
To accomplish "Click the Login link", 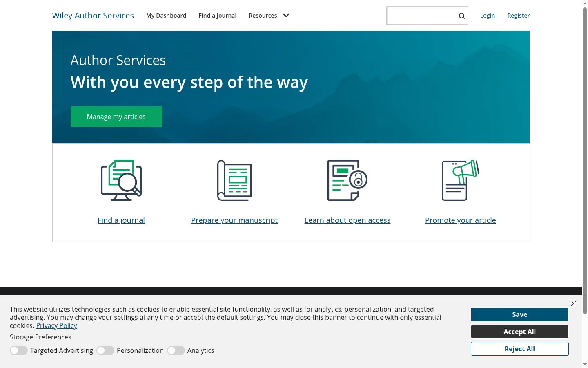I will [488, 16].
